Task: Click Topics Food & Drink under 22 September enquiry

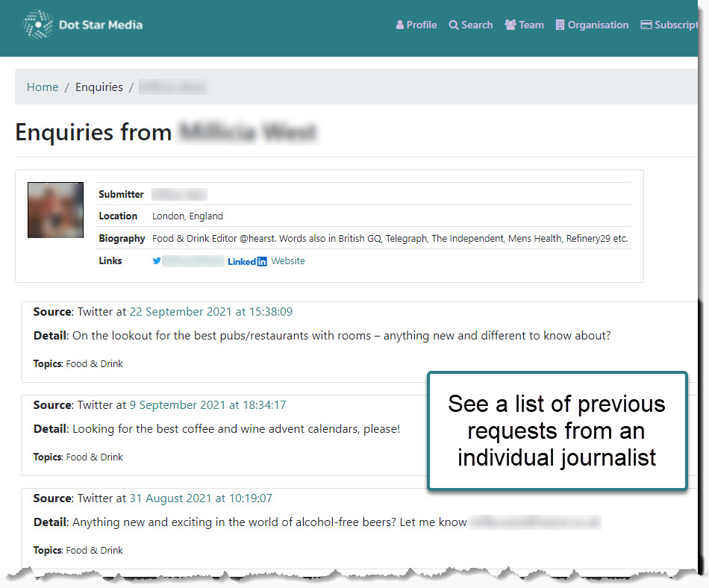Action: [78, 364]
